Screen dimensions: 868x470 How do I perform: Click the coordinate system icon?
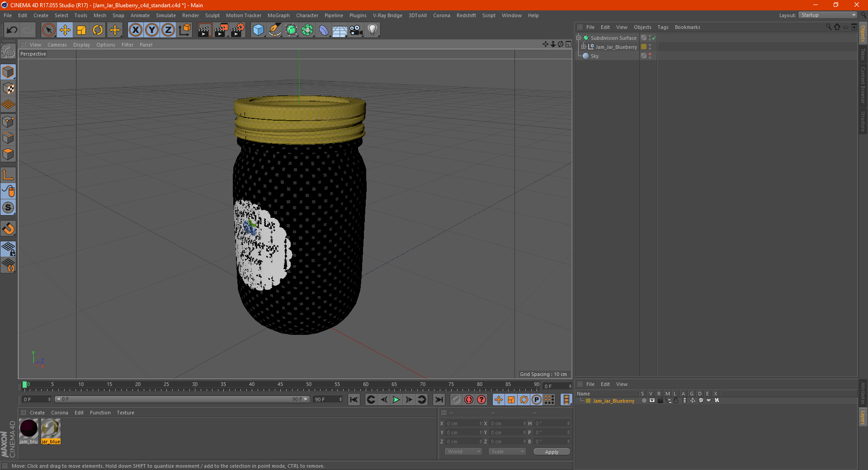click(x=185, y=30)
